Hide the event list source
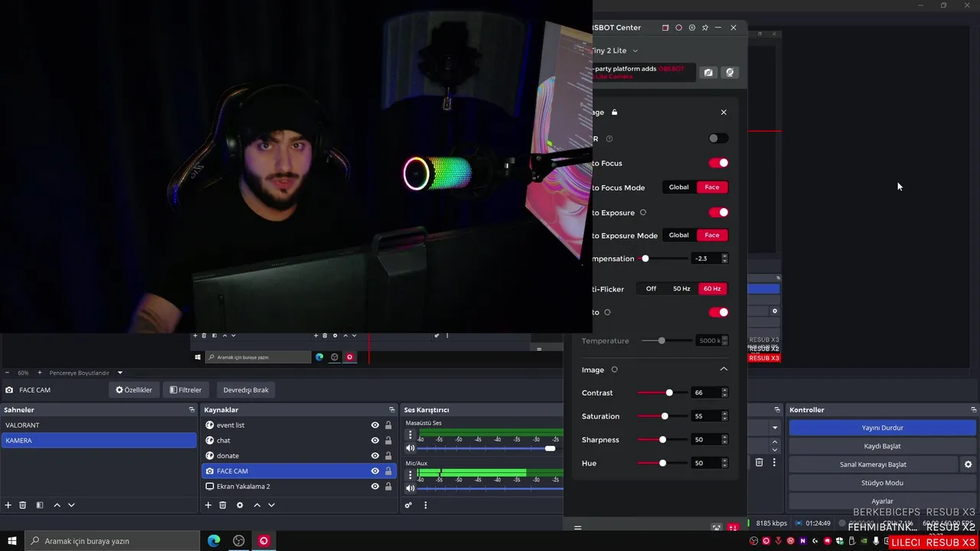This screenshot has width=980, height=551. click(x=375, y=425)
